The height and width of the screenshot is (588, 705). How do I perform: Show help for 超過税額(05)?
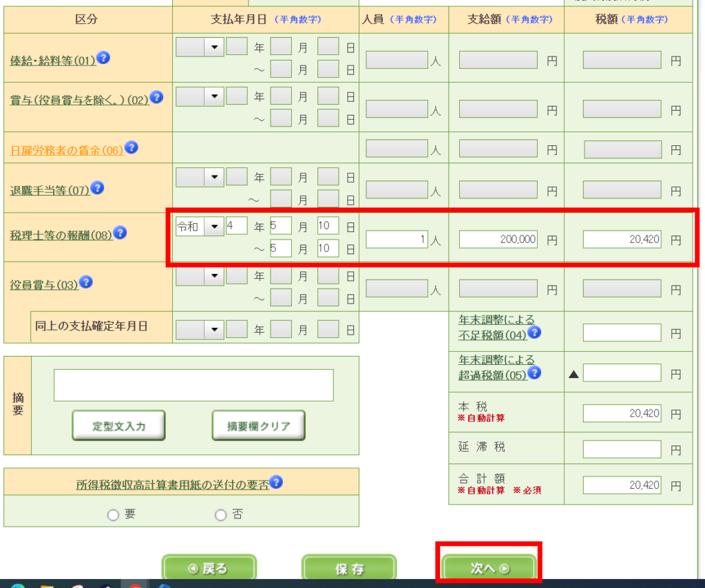point(534,372)
